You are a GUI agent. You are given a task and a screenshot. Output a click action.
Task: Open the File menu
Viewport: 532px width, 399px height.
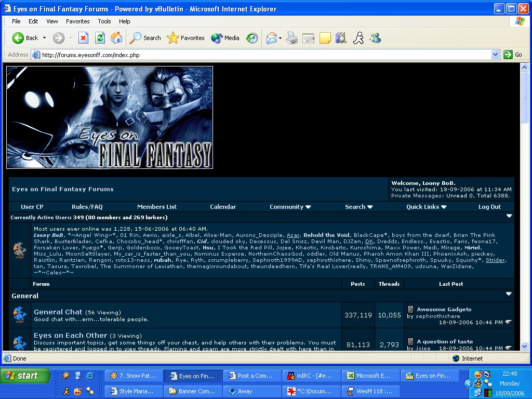[16, 21]
